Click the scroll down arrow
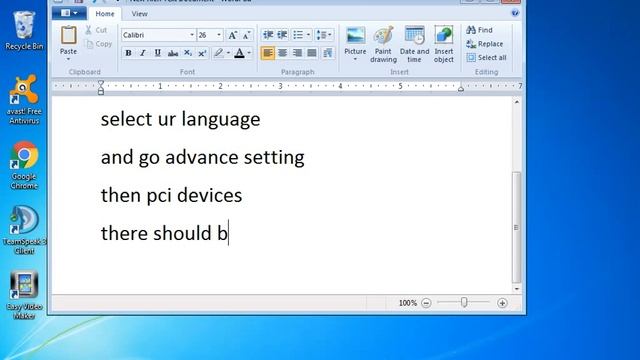The height and width of the screenshot is (360, 640). [x=517, y=289]
